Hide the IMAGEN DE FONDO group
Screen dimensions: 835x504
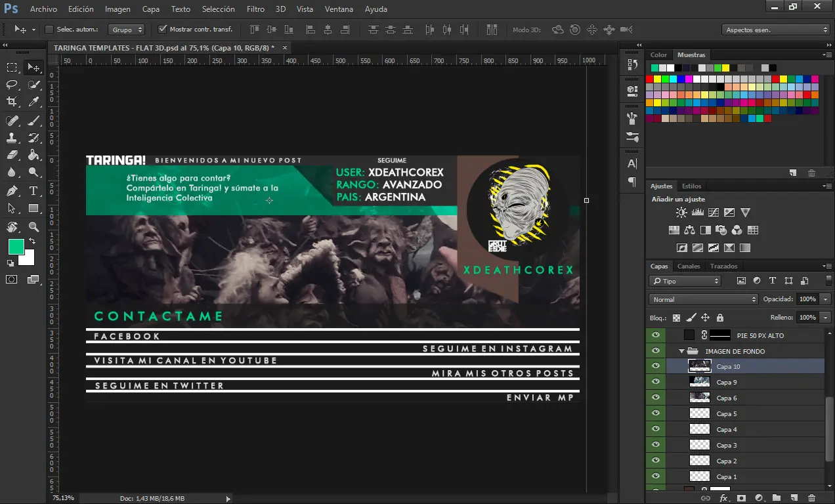[655, 350]
